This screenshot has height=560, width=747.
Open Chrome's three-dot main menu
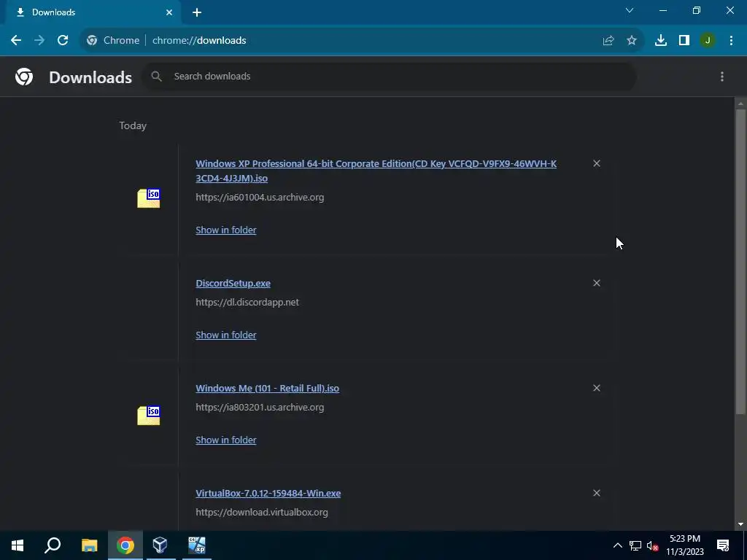point(731,41)
